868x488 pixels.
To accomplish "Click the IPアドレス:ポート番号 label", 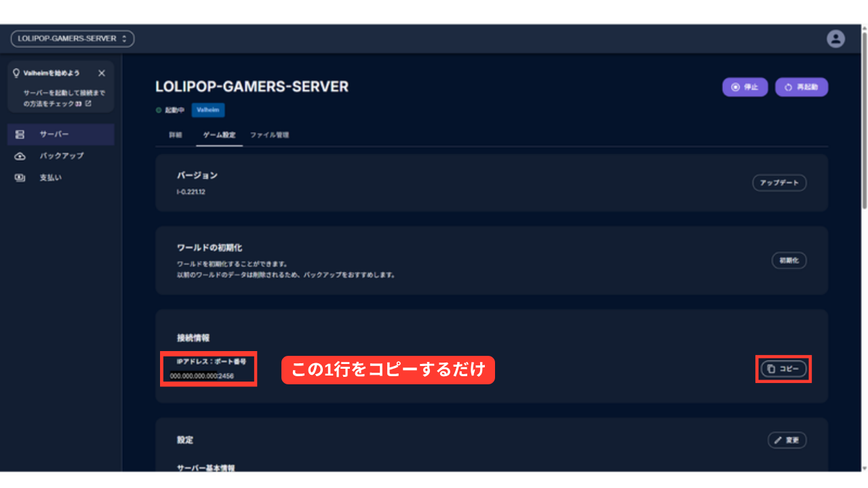I will (x=211, y=361).
